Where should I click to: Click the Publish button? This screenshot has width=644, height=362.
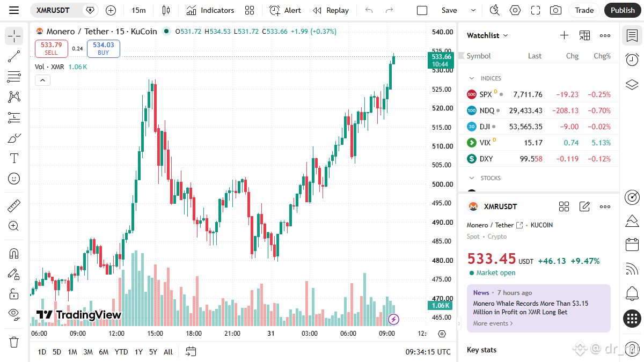click(x=623, y=10)
